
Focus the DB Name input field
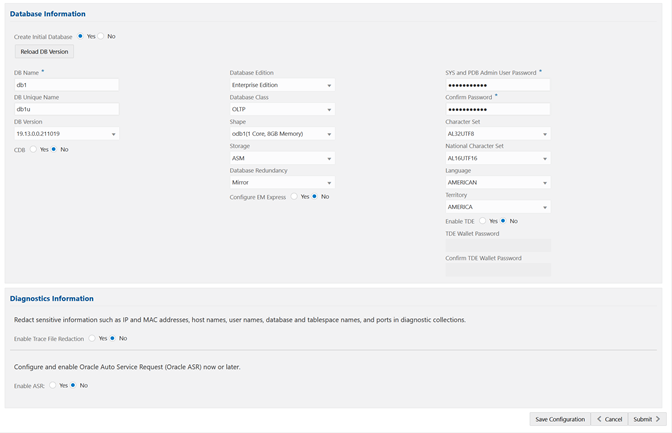[x=66, y=85]
